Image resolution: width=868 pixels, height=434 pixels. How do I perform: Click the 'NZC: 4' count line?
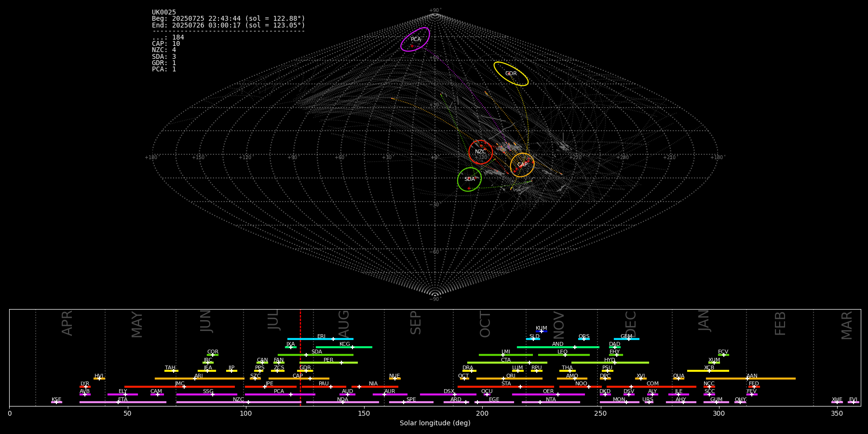pos(164,50)
